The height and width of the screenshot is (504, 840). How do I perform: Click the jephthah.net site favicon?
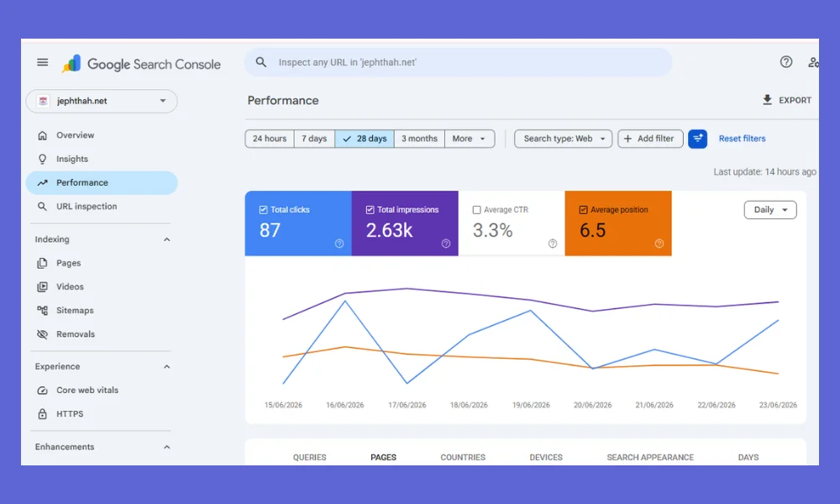[x=44, y=101]
